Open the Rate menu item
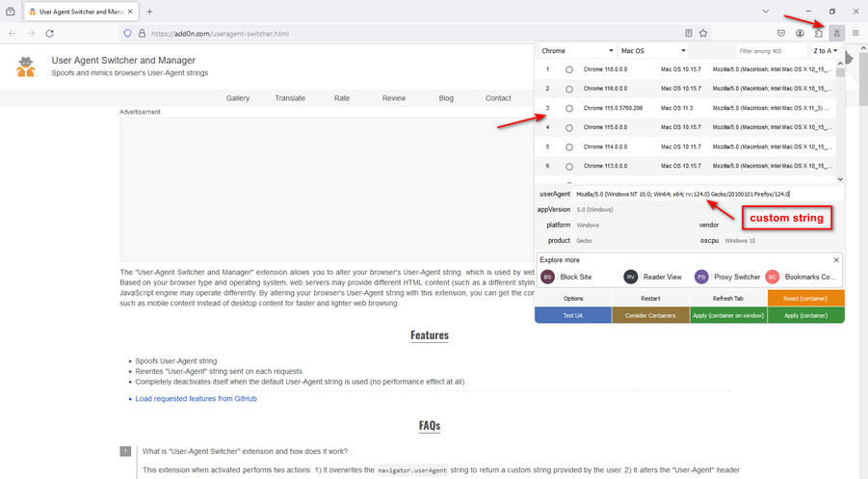The image size is (868, 479). click(342, 98)
